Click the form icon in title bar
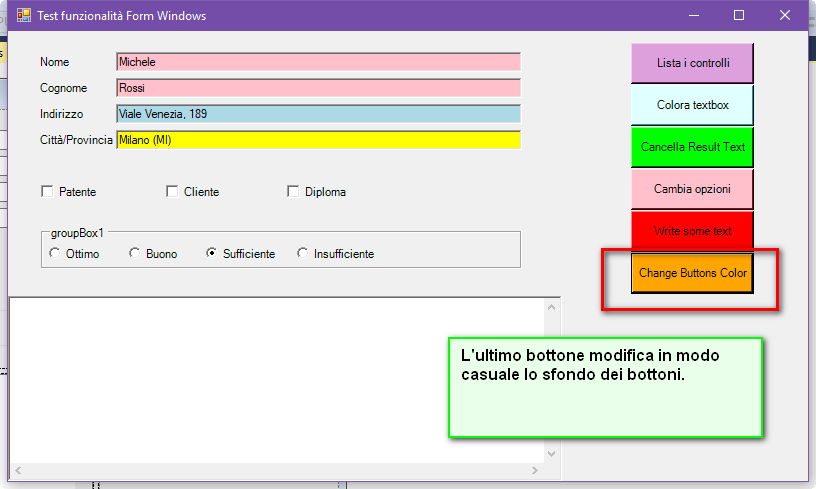 [23, 16]
